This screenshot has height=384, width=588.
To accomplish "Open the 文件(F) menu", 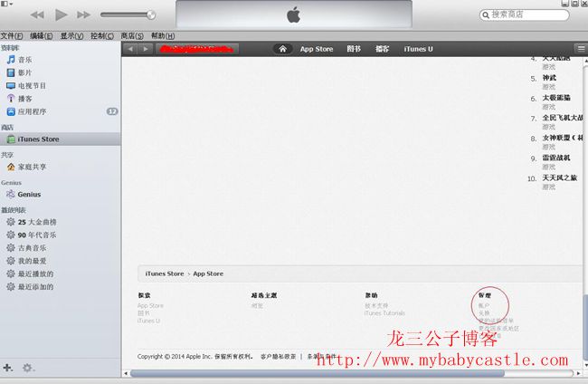I will (12, 36).
